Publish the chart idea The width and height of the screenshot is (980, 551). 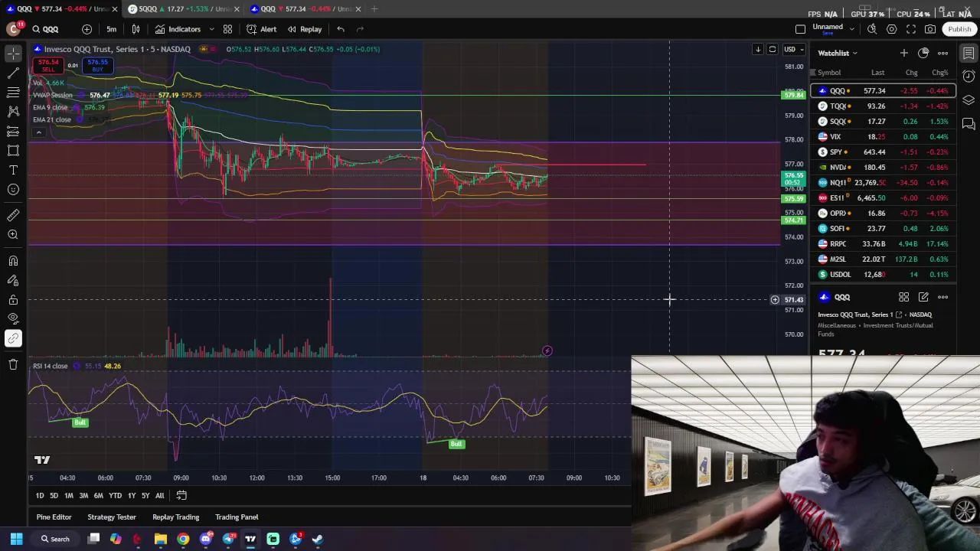tap(959, 29)
